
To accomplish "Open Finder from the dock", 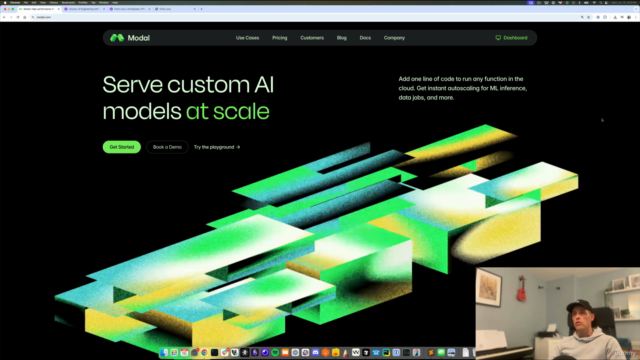I will pos(164,353).
